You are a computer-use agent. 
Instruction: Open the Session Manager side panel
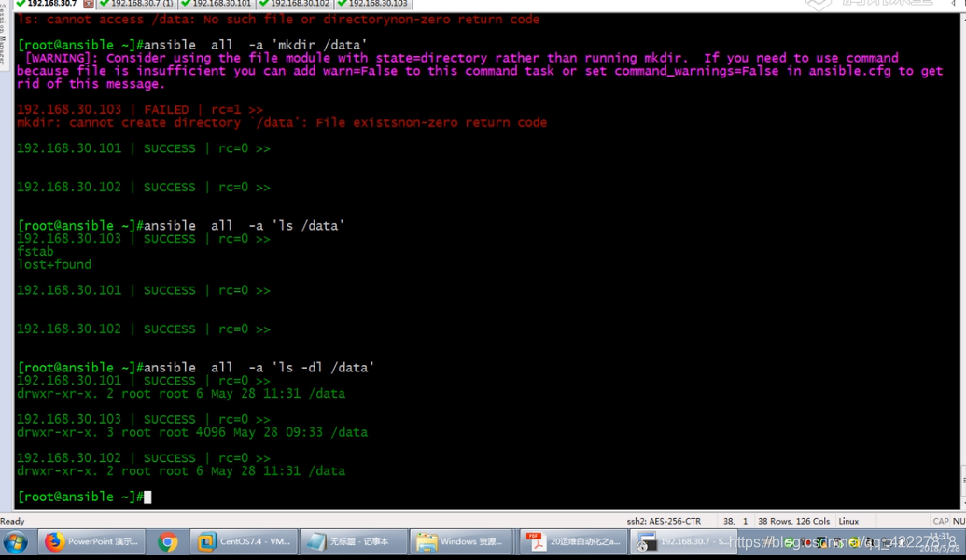pos(4,37)
